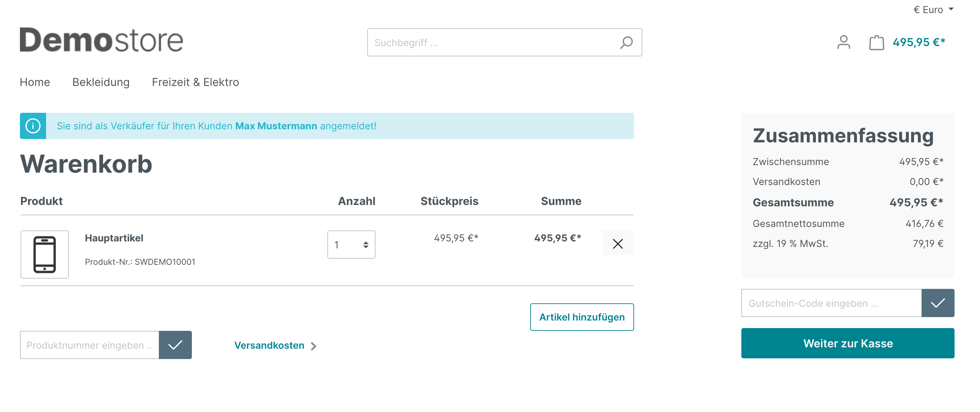
Task: Focus the Gutschein-Code input field
Action: (831, 303)
